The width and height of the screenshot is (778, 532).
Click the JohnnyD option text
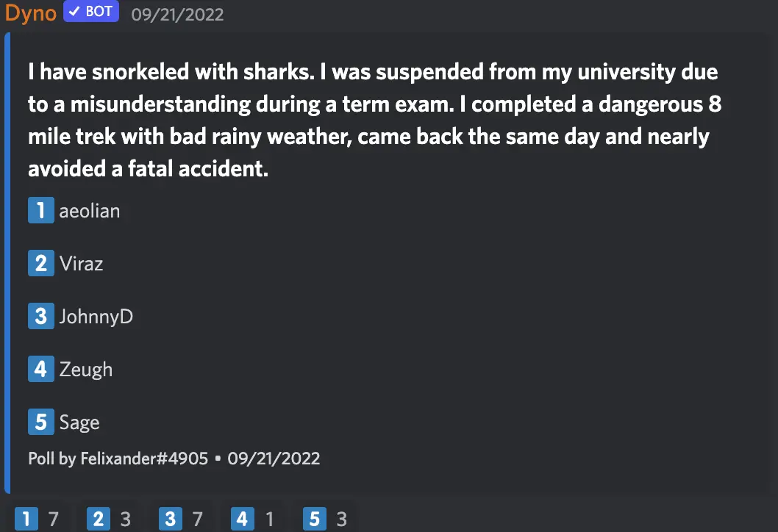[x=96, y=317]
